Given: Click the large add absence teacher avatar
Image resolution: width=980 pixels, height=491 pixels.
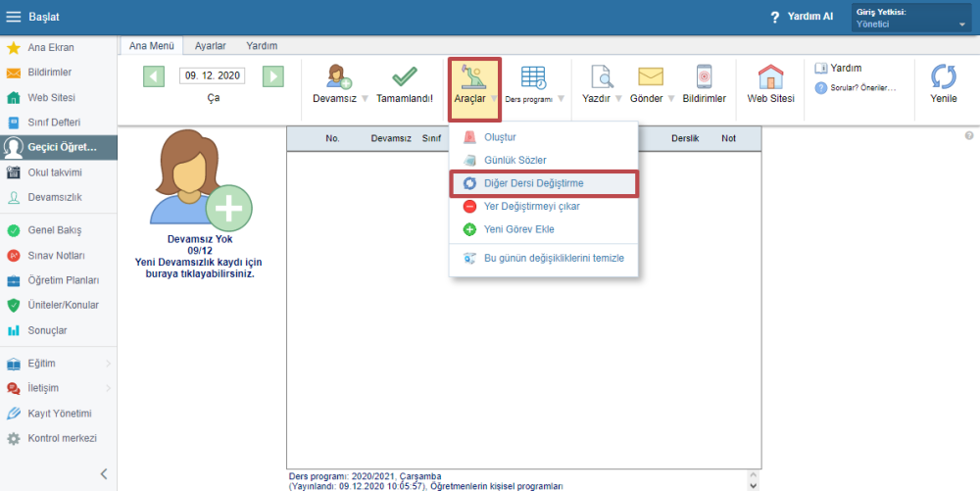Looking at the screenshot, I should coord(200,181).
